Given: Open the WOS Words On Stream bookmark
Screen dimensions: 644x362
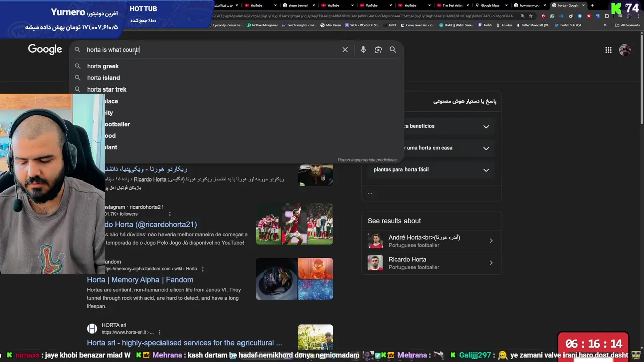Looking at the screenshot, I should [362, 25].
